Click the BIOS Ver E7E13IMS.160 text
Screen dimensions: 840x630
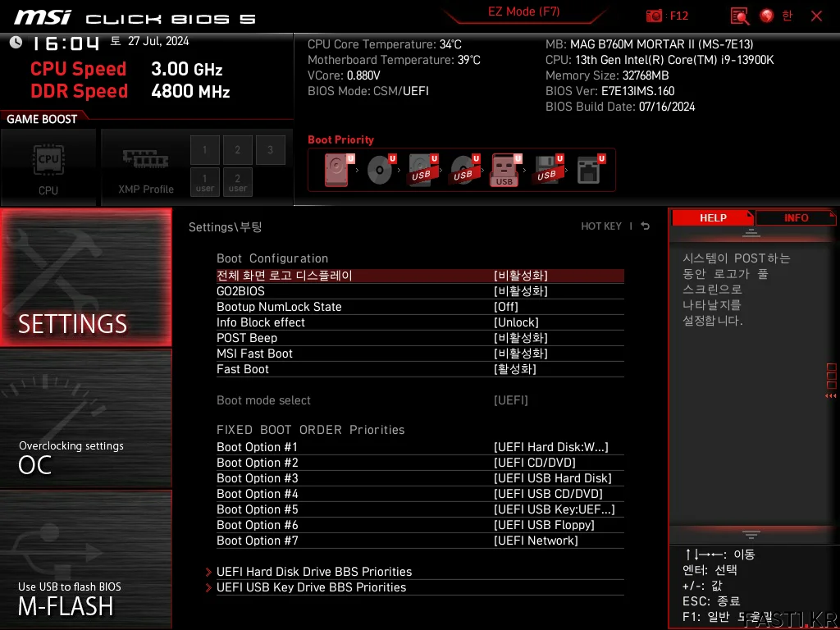[x=609, y=91]
